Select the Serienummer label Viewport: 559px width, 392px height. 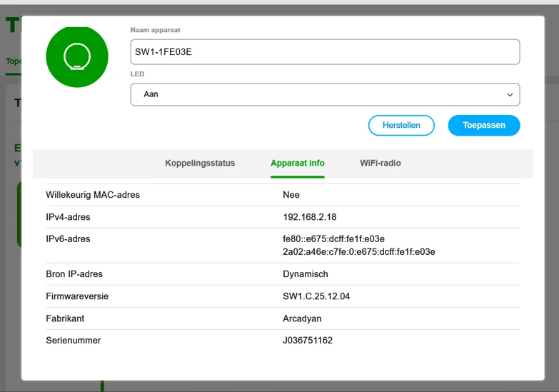(74, 341)
